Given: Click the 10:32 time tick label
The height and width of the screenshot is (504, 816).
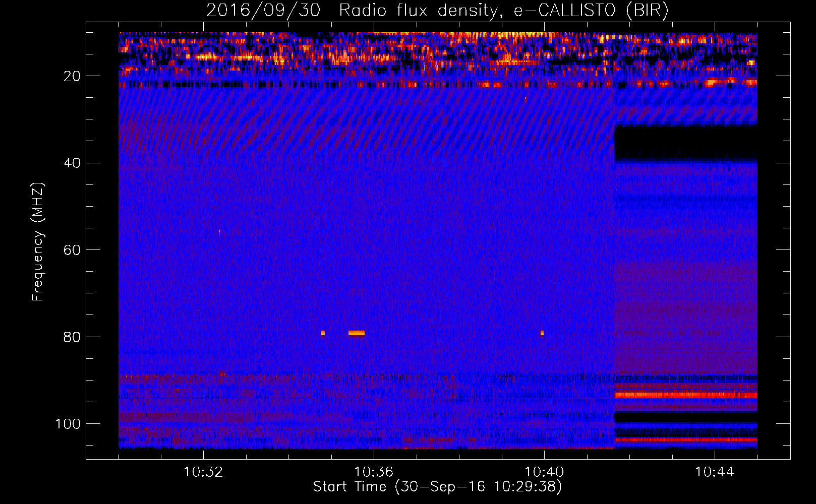Looking at the screenshot, I should click(203, 472).
